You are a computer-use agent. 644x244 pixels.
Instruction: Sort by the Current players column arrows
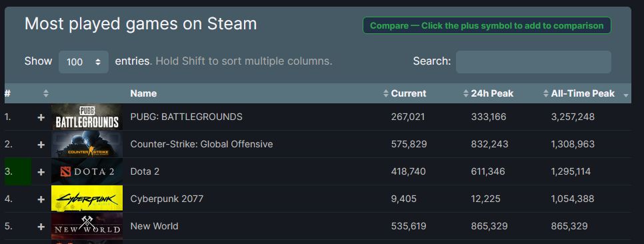(x=385, y=93)
